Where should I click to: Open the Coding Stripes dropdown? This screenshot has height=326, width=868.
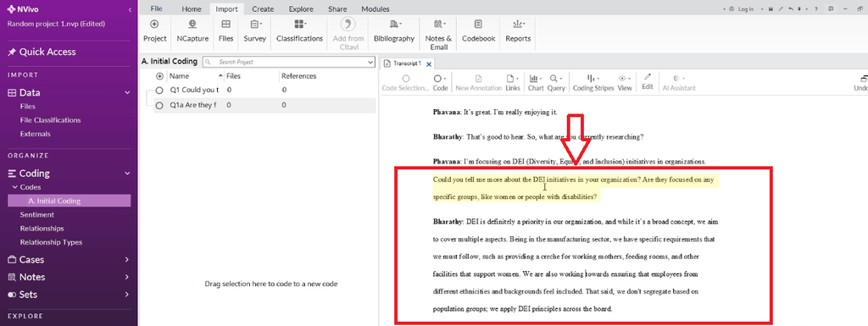[x=593, y=83]
